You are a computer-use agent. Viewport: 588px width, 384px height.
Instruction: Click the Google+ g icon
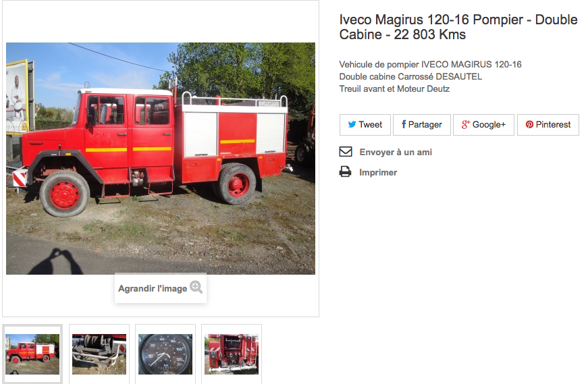point(465,124)
